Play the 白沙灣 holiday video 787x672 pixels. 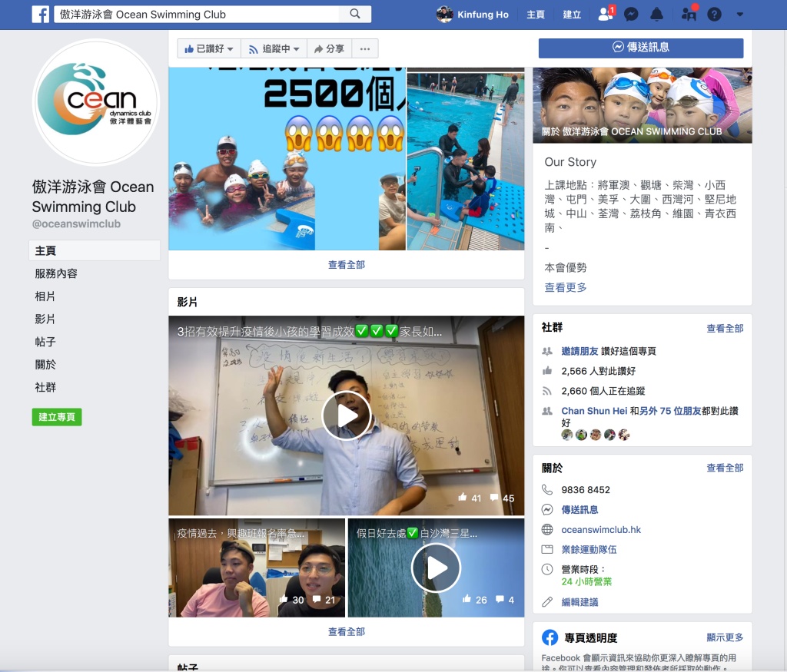tap(436, 568)
